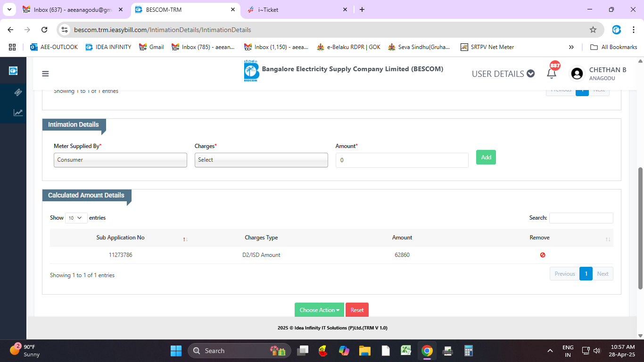This screenshot has width=644, height=362.
Task: Click the green Add button
Action: click(486, 157)
